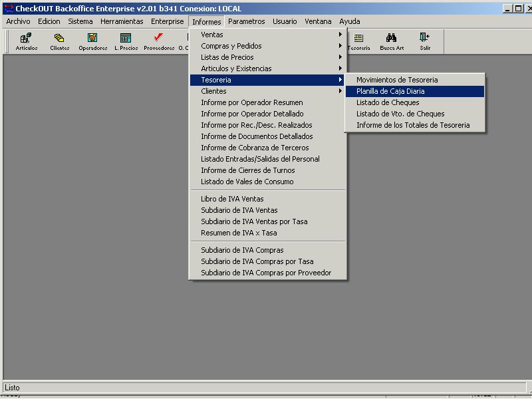Choose Informe de Documentos Detallados

(268, 136)
